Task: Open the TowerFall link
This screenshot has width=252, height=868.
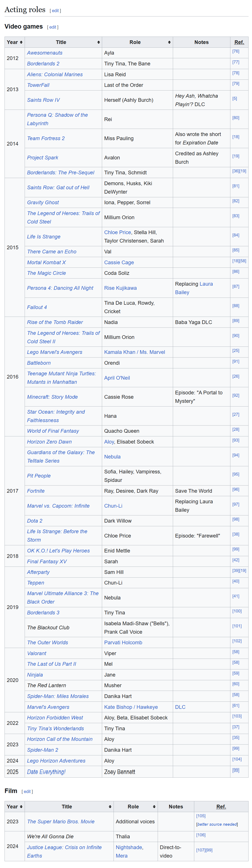Action: click(x=38, y=85)
